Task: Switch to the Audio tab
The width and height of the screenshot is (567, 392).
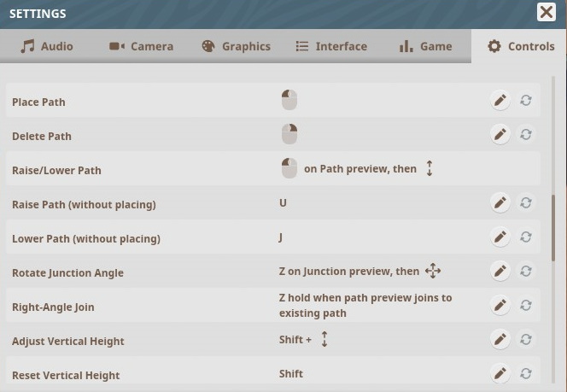Action: [x=47, y=46]
